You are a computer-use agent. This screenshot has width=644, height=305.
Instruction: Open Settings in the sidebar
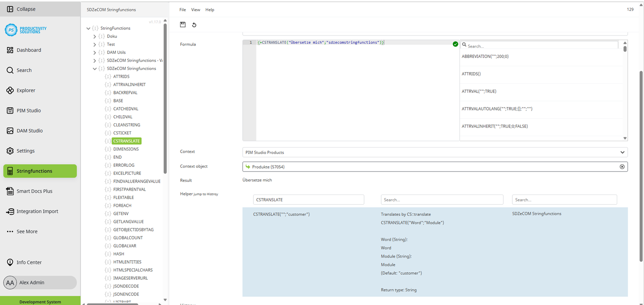26,151
